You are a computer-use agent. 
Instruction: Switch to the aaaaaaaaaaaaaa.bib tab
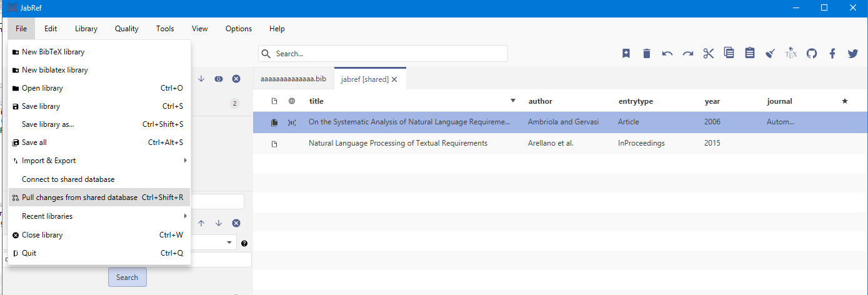click(293, 79)
